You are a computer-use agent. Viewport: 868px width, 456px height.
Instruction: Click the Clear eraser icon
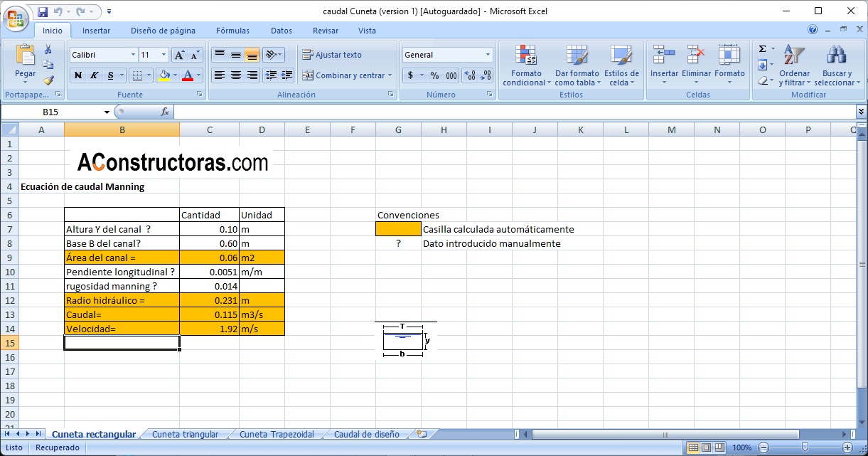point(762,80)
